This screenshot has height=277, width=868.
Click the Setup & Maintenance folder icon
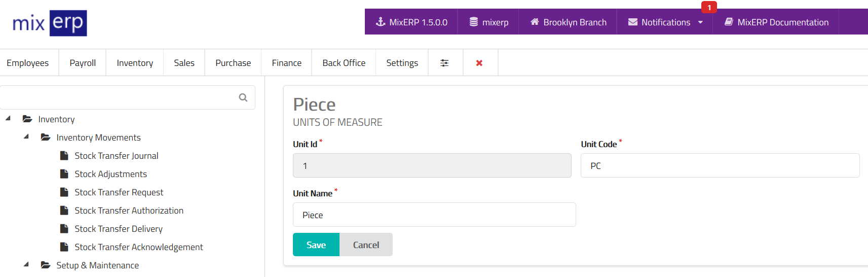[46, 265]
